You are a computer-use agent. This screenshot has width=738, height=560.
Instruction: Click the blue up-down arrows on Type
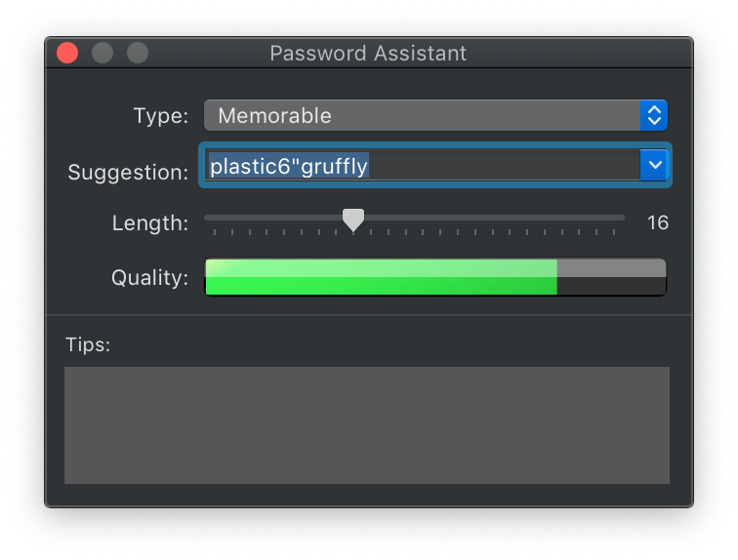coord(653,115)
